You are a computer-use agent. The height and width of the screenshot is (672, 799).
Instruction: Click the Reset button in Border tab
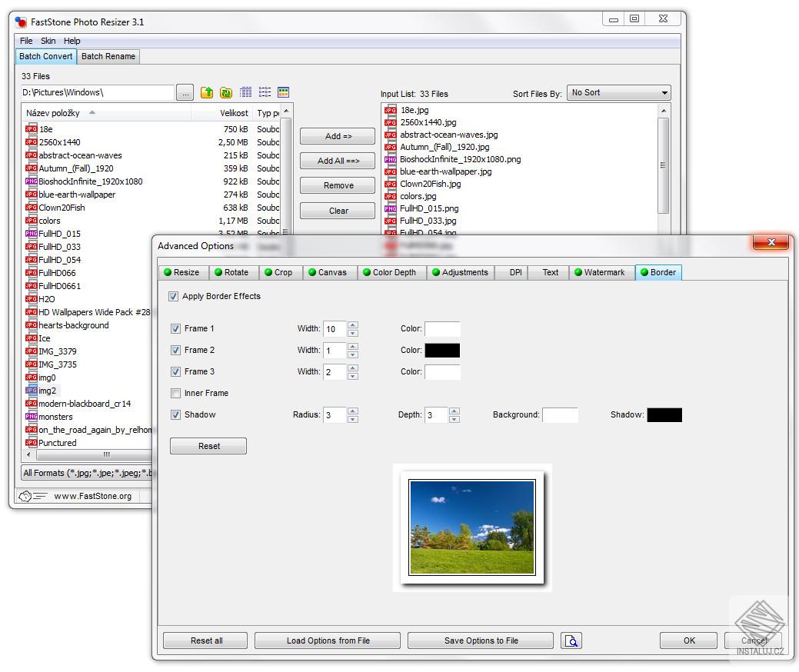point(208,446)
